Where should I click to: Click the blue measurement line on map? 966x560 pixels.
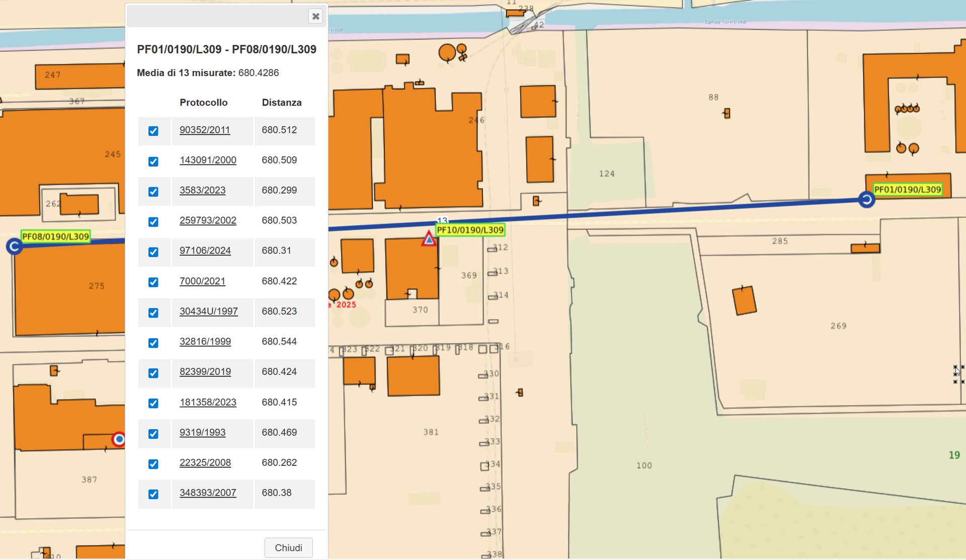click(654, 211)
